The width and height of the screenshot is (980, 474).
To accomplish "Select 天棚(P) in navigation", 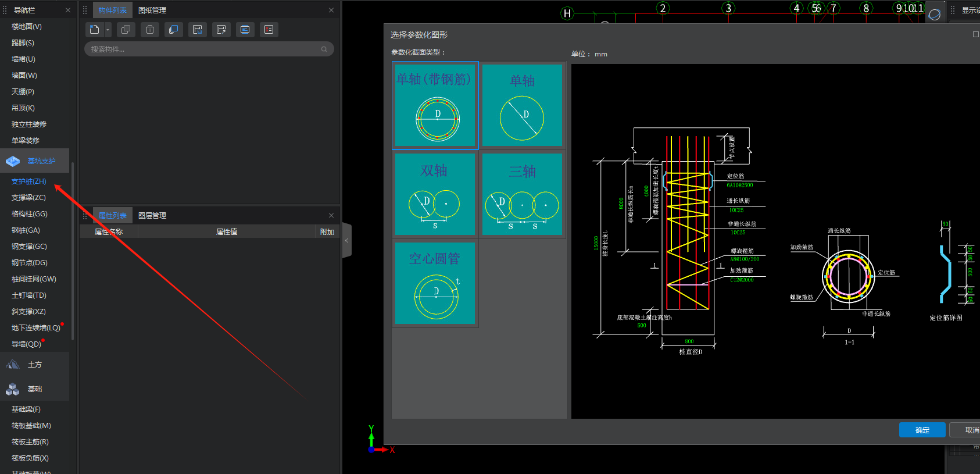I will [23, 92].
